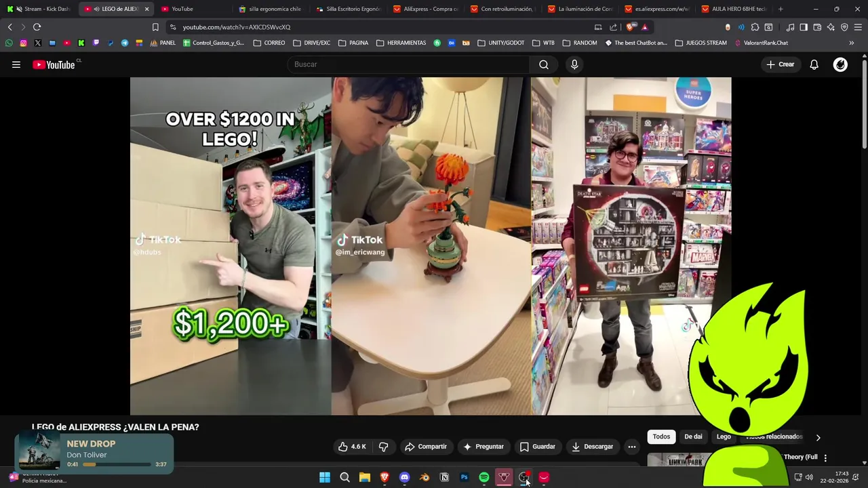Open the X (Twitter) bookmark icon
Screen dimensions: 868x488
(37, 43)
